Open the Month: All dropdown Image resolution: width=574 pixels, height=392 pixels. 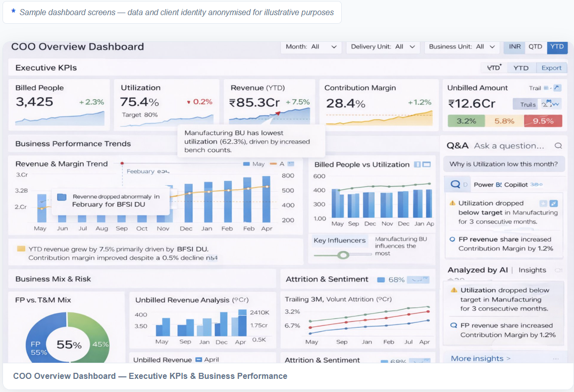311,47
